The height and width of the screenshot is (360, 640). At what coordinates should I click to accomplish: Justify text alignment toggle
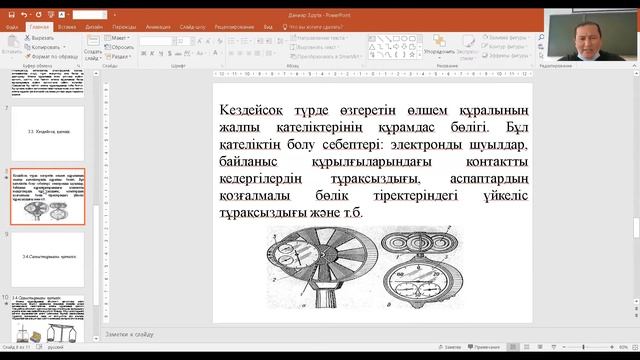point(258,53)
